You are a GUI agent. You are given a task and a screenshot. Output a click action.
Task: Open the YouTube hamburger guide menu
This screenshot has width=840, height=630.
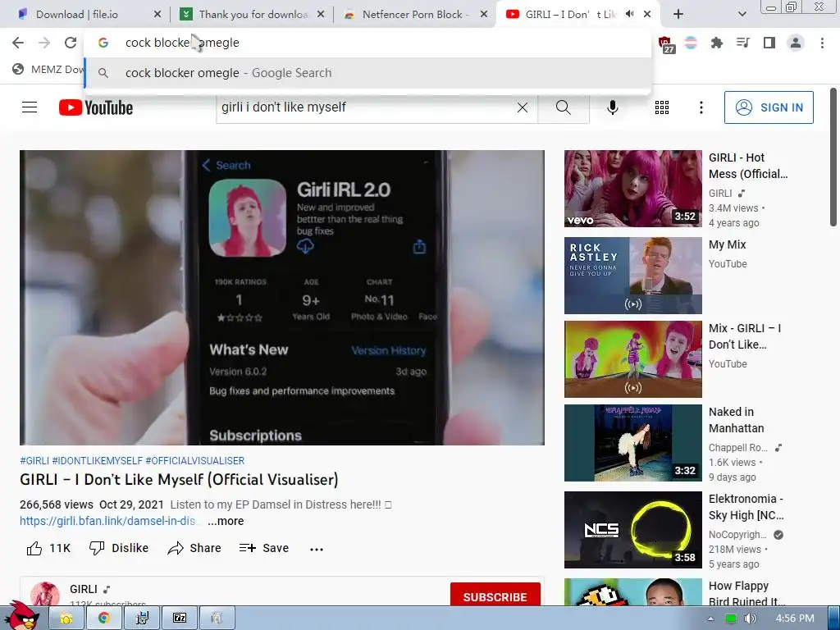[x=30, y=107]
